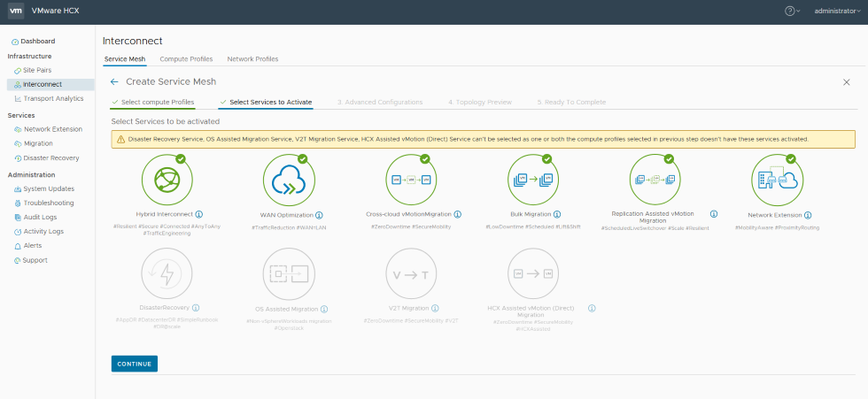Viewport: 868px width, 399px height.
Task: Click the back arrow beside Create Service Mesh
Action: 114,81
